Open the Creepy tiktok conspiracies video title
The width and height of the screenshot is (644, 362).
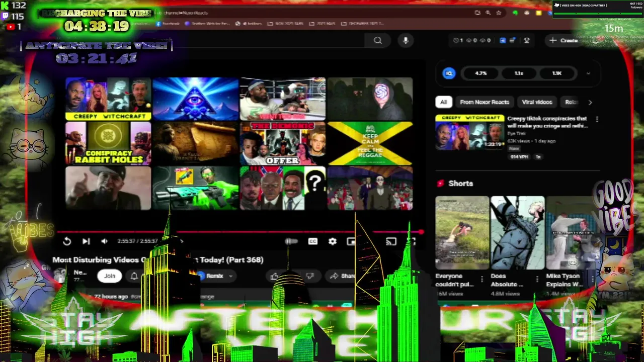[x=547, y=122]
